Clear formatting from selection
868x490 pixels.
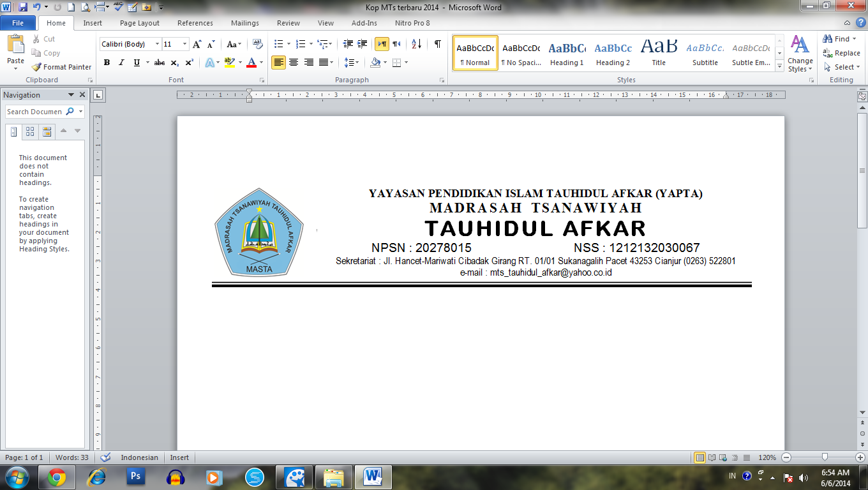tap(258, 44)
